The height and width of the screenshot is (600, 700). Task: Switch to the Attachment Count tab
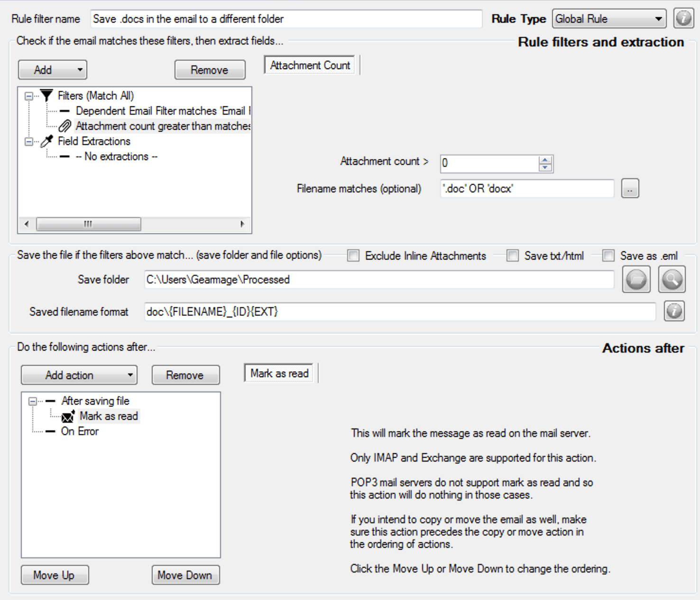[310, 65]
